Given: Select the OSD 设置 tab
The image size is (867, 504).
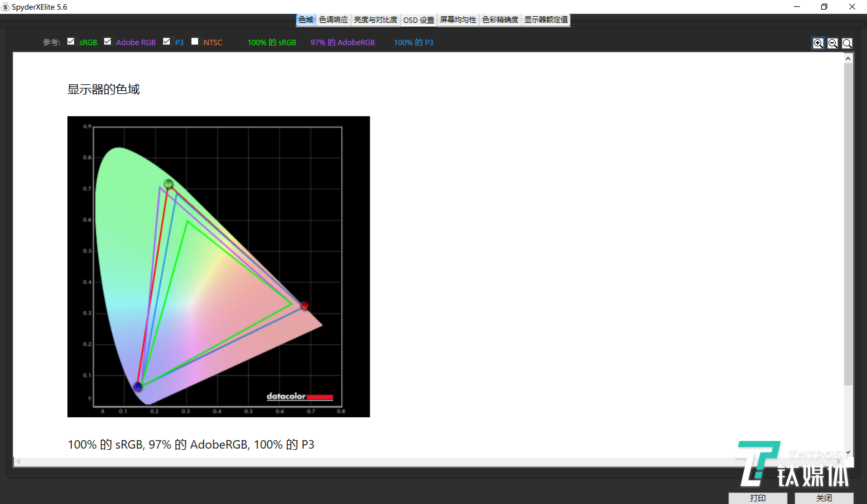Looking at the screenshot, I should coord(418,20).
